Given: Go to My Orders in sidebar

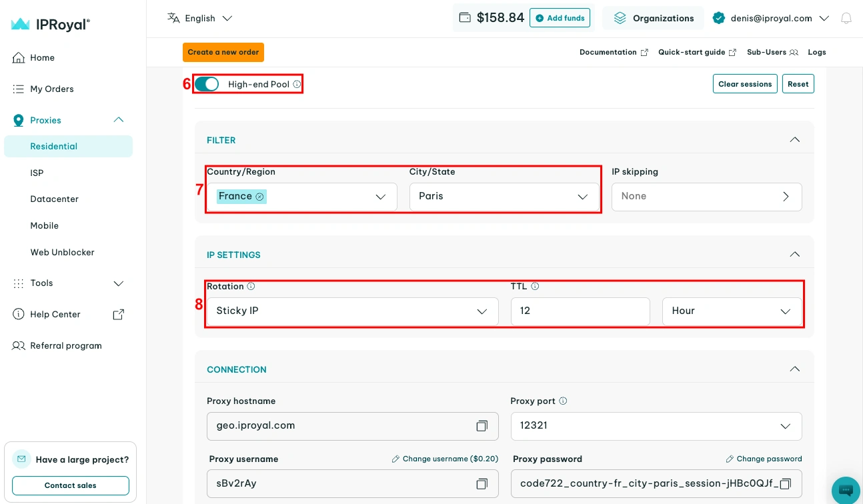Looking at the screenshot, I should pos(52,89).
